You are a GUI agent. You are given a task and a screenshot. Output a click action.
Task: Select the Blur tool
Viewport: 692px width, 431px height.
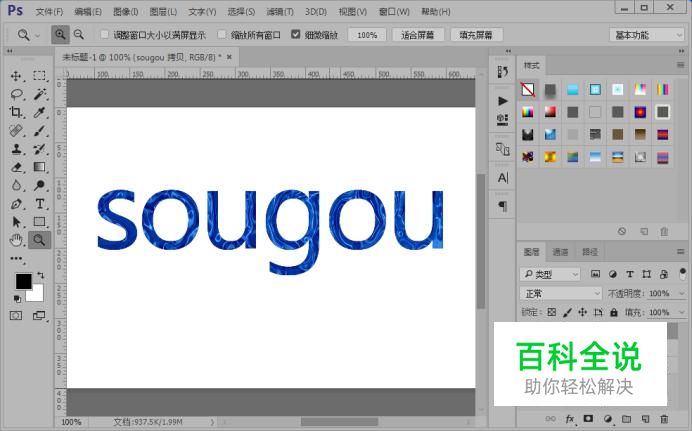tap(16, 185)
